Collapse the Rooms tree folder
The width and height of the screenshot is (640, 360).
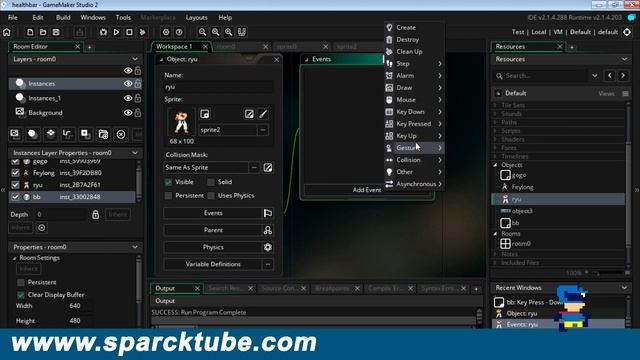[x=495, y=233]
